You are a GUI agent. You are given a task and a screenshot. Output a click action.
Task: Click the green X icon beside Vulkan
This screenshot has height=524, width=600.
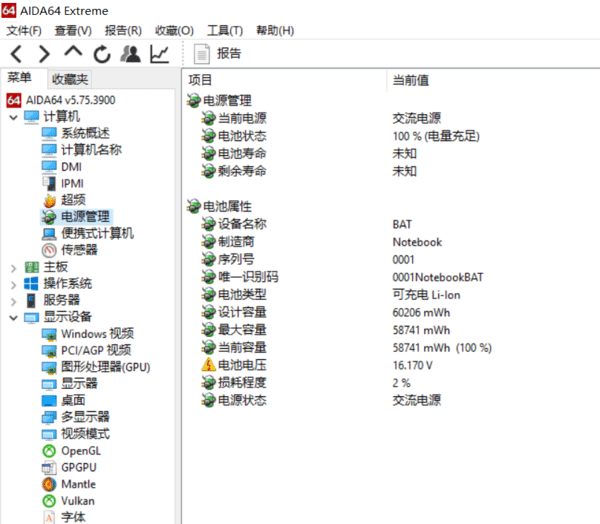point(49,501)
